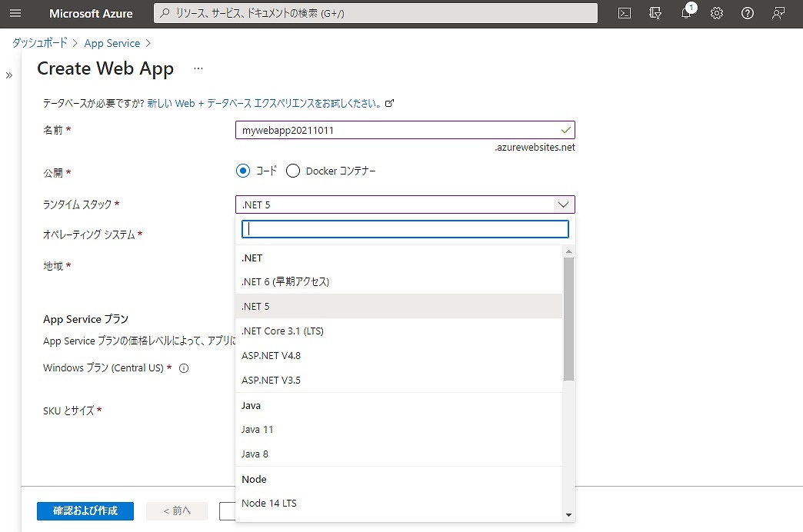Click the dropdown scrollbar down arrow
Screen dimensions: 803x532
[568, 515]
